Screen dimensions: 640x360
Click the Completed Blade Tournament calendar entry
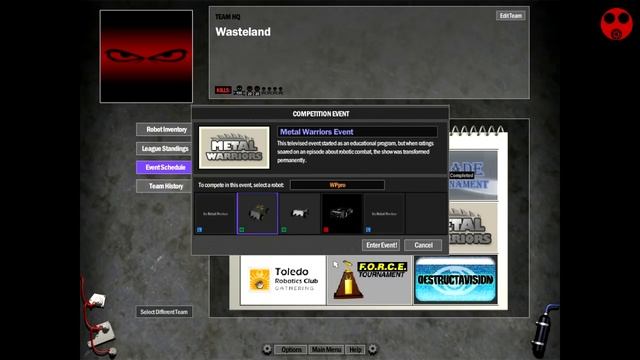(473, 176)
